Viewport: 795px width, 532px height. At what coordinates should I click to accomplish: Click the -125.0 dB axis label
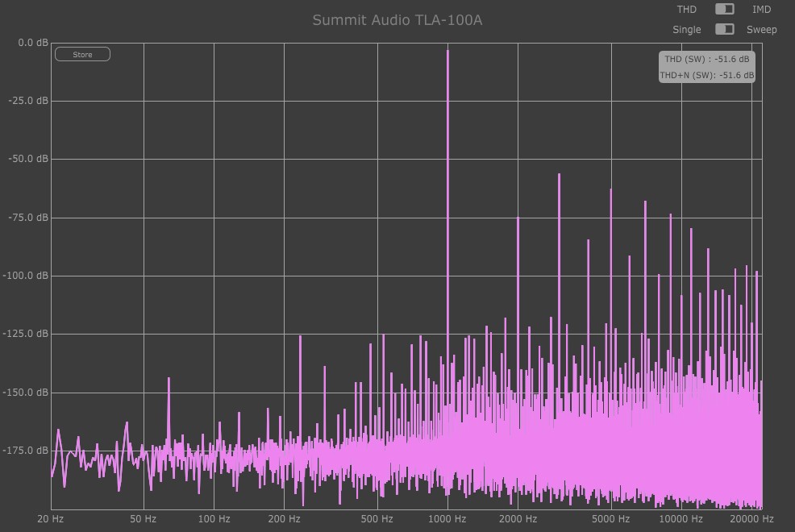(26, 334)
